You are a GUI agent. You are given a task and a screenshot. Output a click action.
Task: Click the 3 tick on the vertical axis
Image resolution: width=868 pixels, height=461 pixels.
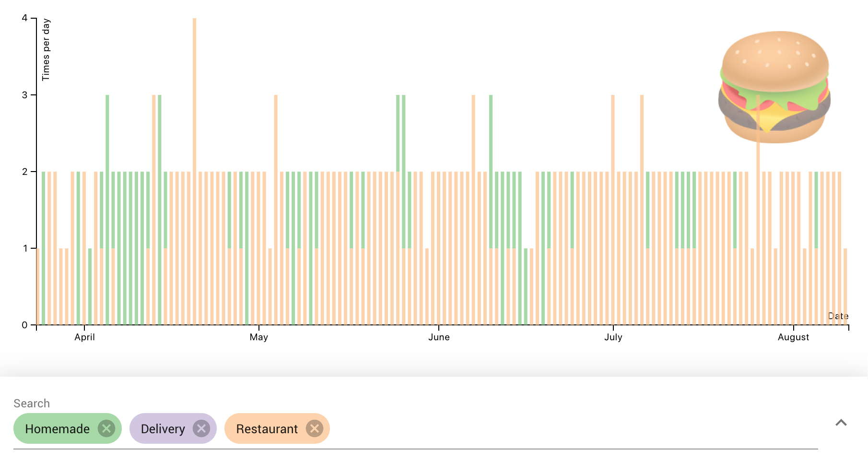tap(24, 95)
